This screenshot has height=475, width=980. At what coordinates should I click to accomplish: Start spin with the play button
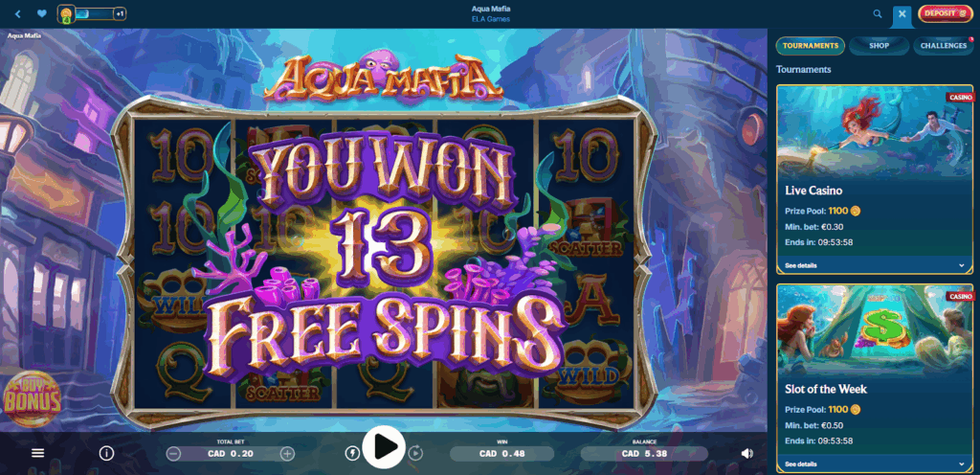384,447
